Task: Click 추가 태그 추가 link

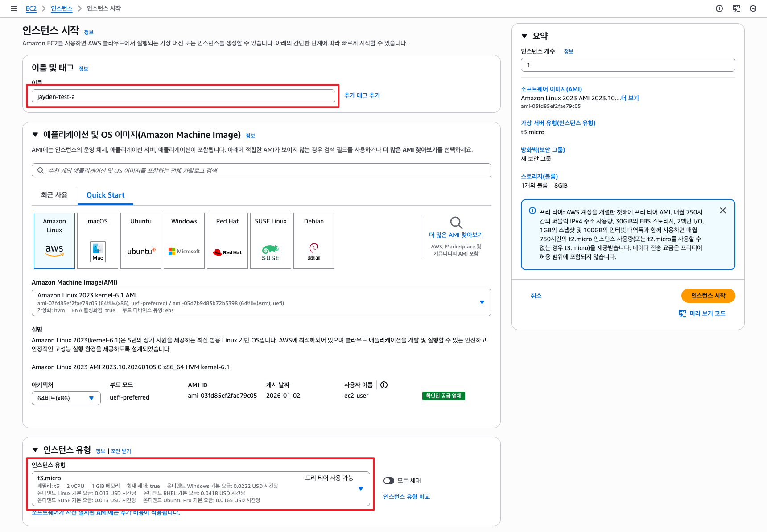Action: (362, 95)
